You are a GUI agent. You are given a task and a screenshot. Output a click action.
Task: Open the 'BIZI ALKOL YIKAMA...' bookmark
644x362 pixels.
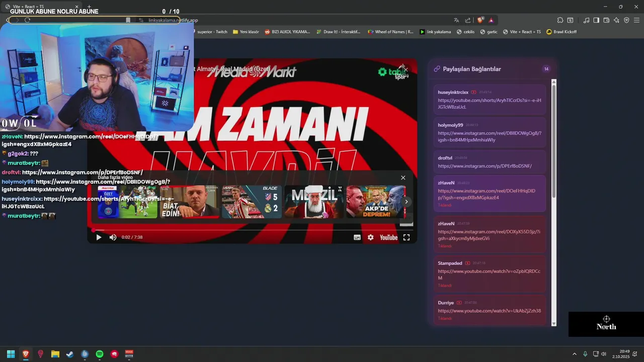tap(287, 32)
